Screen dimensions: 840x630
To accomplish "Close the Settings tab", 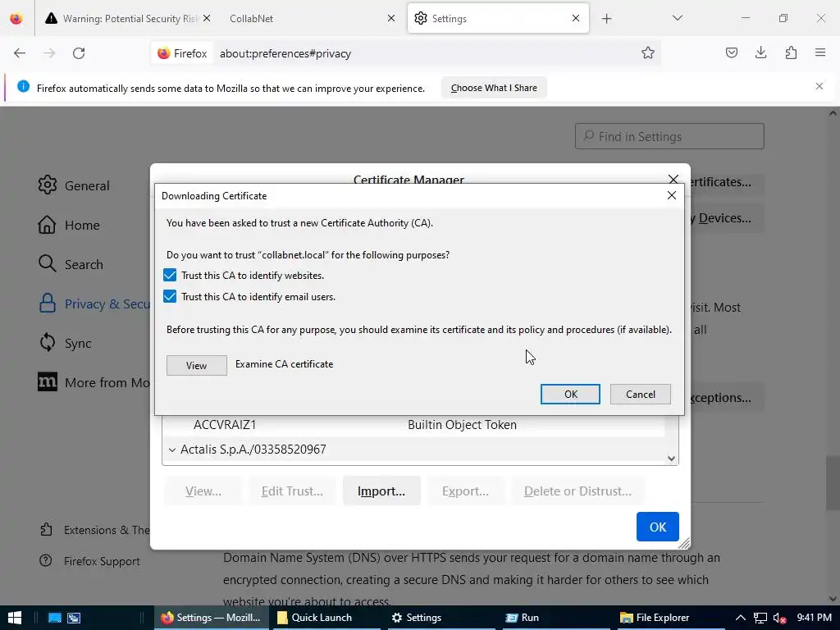I will 575,18.
